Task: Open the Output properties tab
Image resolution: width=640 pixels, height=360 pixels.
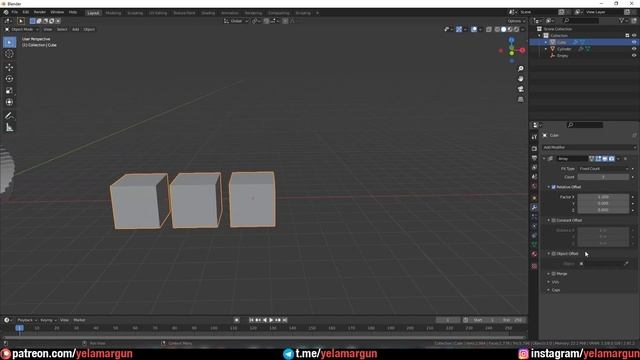Action: tap(534, 158)
